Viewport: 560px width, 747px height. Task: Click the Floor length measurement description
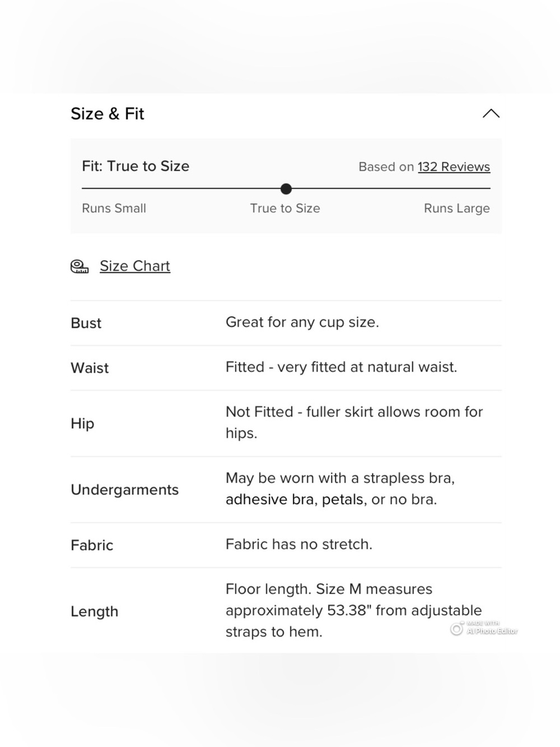tap(354, 610)
